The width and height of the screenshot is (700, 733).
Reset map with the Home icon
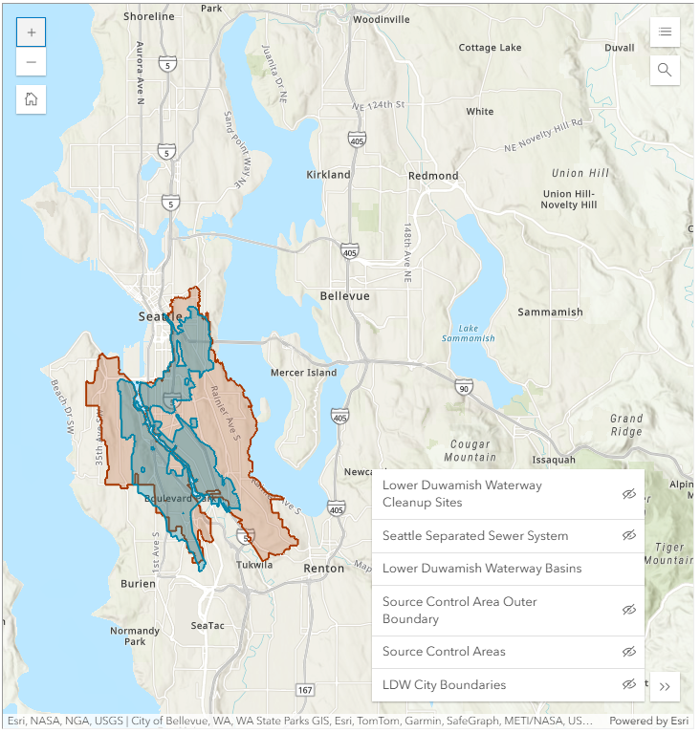click(32, 99)
